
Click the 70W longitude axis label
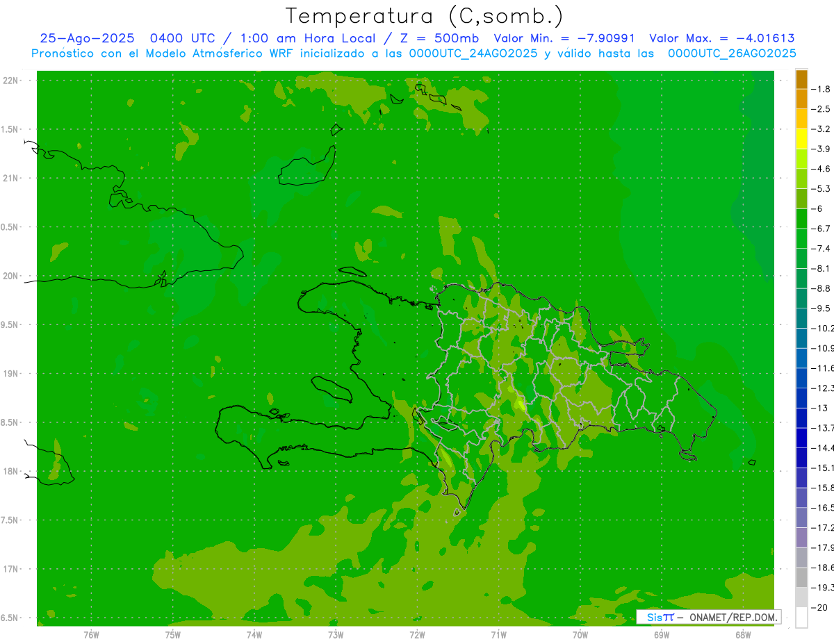(x=580, y=635)
